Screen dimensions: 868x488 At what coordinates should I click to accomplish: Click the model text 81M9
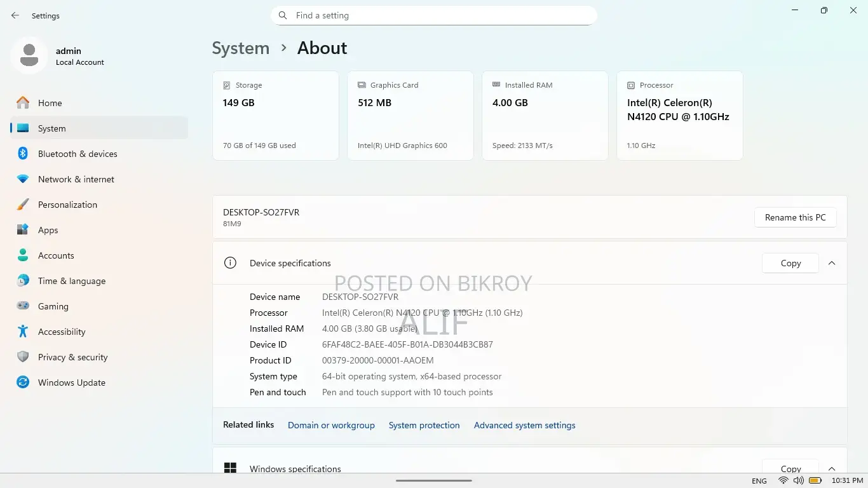(x=232, y=224)
